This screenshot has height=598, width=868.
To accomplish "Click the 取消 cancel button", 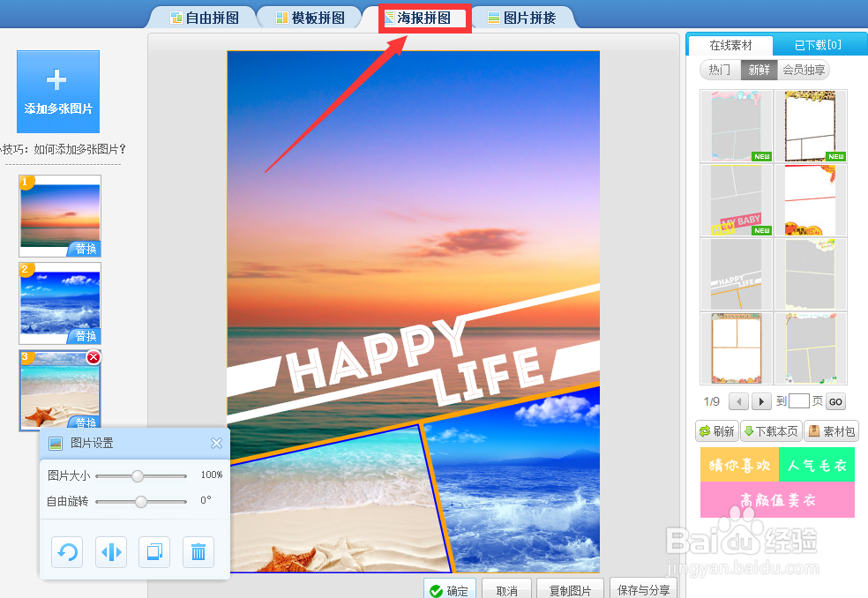I will coord(506,589).
